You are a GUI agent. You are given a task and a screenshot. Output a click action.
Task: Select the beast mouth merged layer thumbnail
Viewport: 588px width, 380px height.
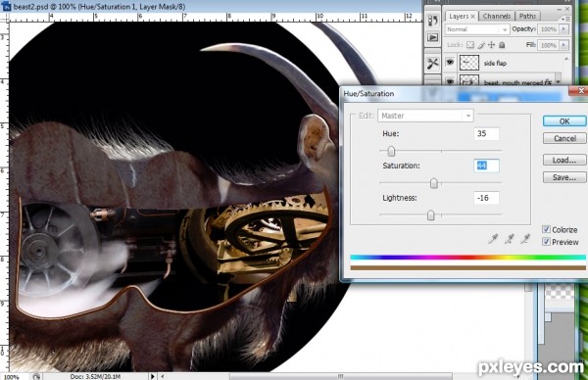[469, 80]
